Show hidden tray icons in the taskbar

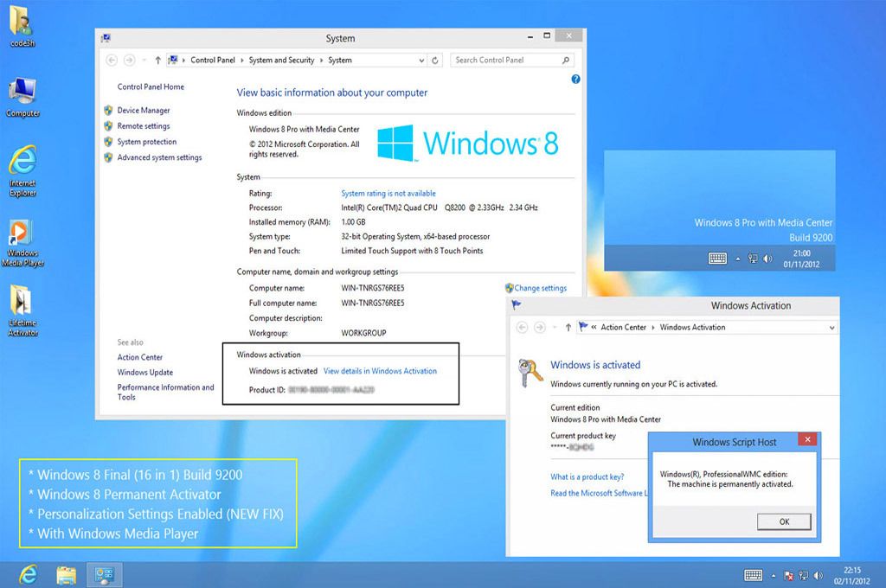[x=774, y=576]
